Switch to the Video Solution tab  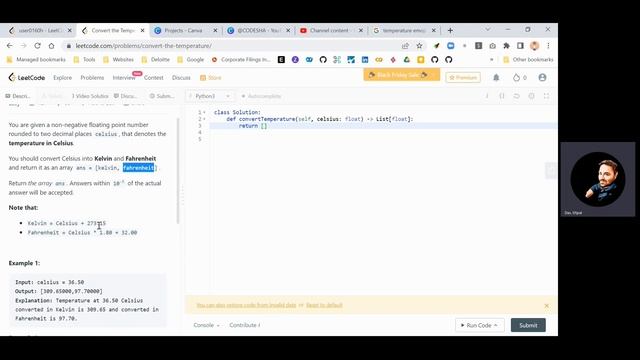tap(90, 96)
